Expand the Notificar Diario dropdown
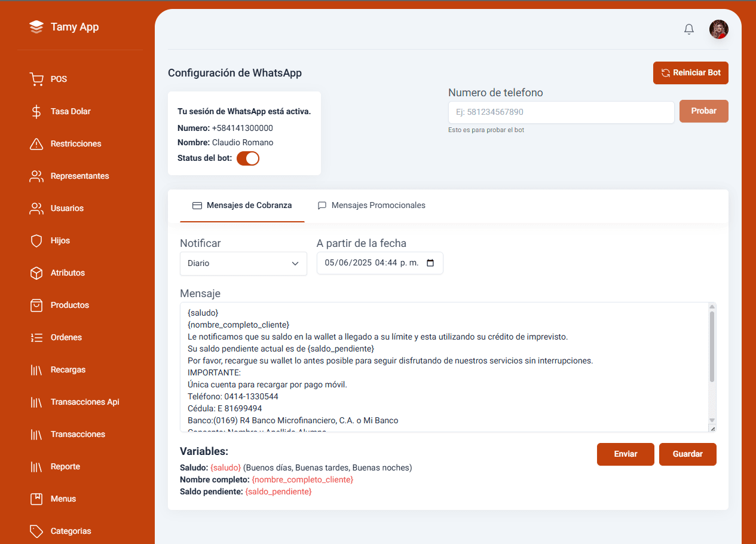756x544 pixels. coord(243,263)
